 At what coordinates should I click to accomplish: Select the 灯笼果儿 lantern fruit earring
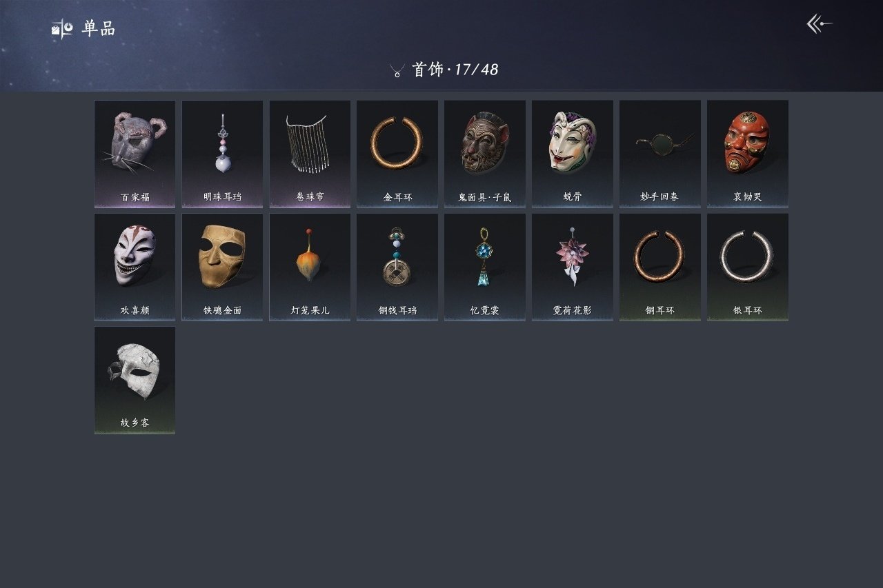pyautogui.click(x=310, y=267)
